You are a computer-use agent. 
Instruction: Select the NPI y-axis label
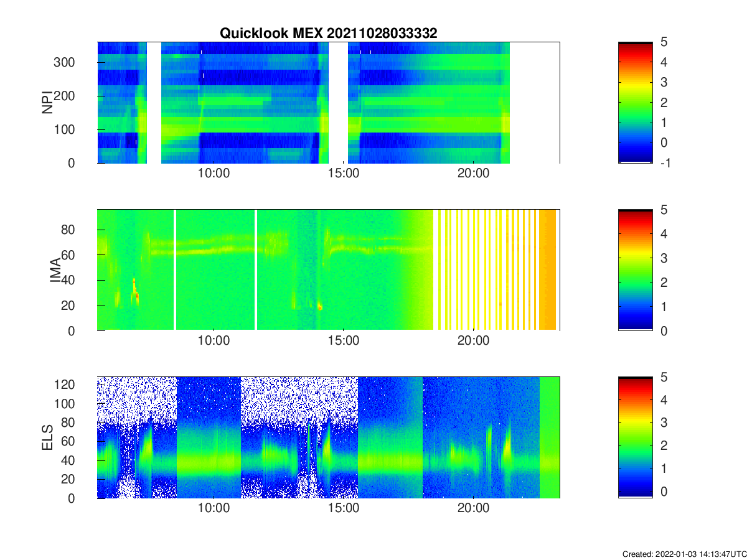[x=47, y=103]
